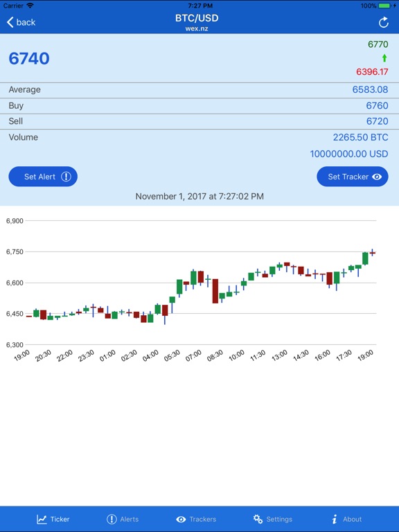The height and width of the screenshot is (532, 399).
Task: Click the large red candle near 08:30
Action: (215, 291)
